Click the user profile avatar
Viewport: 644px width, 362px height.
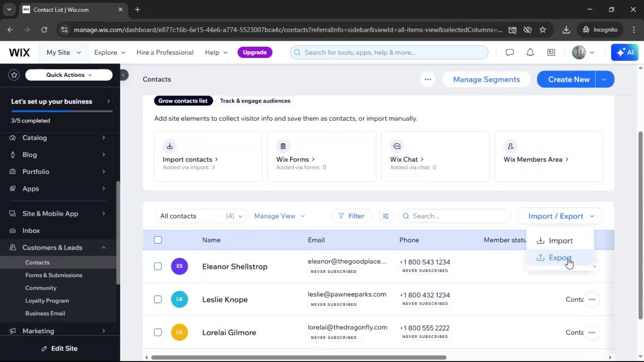pyautogui.click(x=579, y=52)
